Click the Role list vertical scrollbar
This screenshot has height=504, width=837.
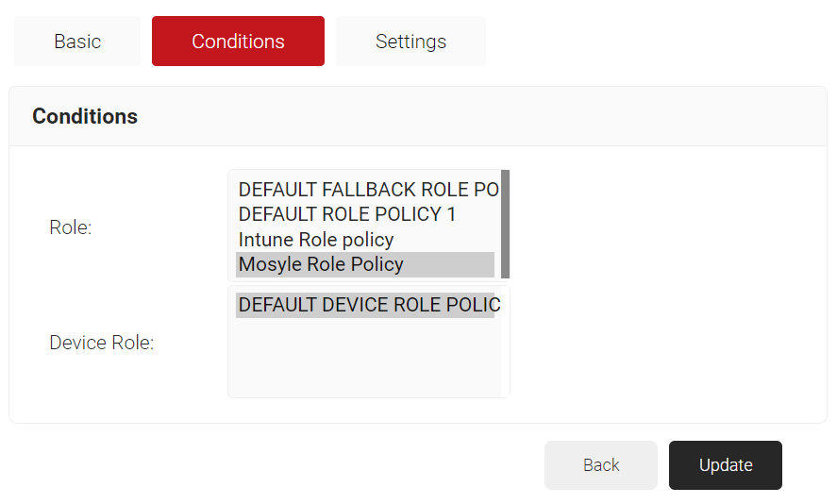(505, 224)
